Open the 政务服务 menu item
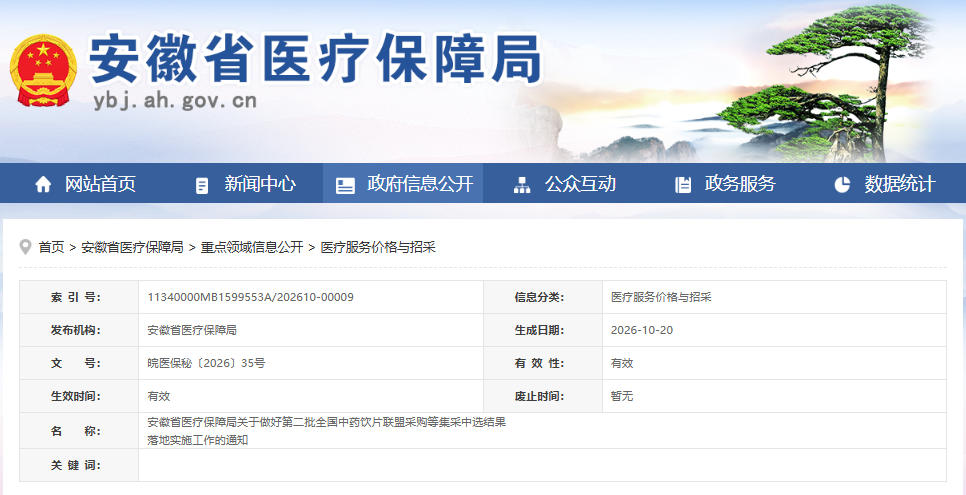This screenshot has height=495, width=966. (740, 184)
